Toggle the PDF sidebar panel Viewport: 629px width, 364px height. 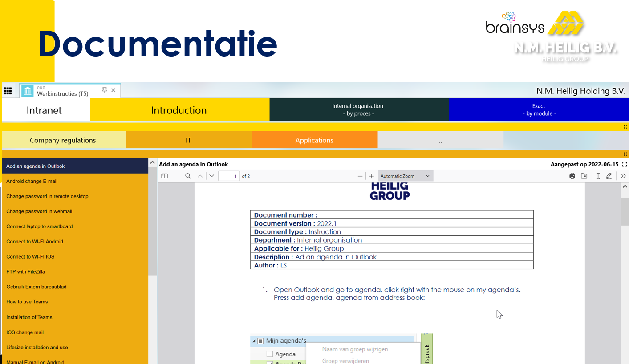coord(164,176)
